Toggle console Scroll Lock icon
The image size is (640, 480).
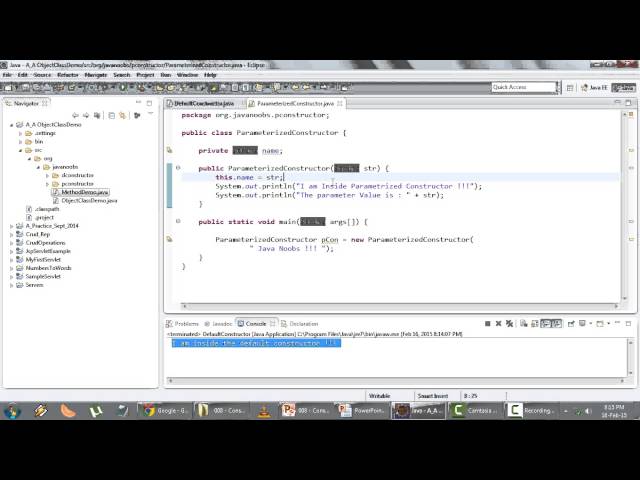534,324
